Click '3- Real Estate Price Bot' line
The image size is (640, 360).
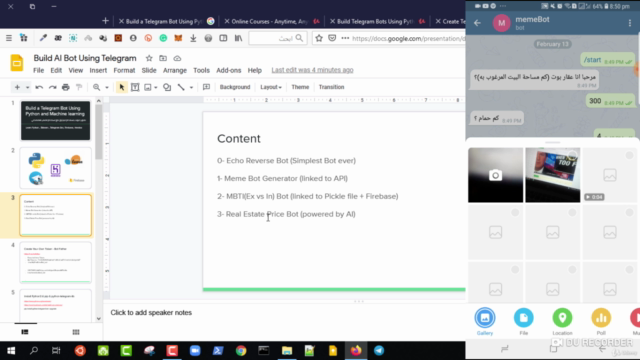pos(286,214)
